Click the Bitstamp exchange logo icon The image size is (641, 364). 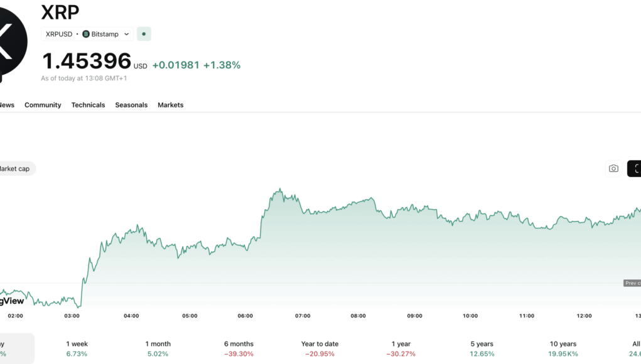[x=86, y=34]
